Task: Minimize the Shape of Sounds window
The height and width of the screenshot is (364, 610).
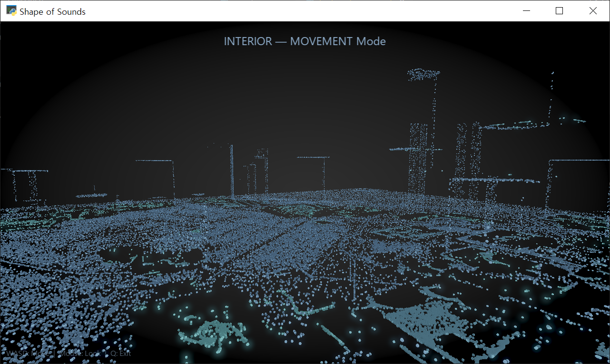Action: tap(526, 11)
